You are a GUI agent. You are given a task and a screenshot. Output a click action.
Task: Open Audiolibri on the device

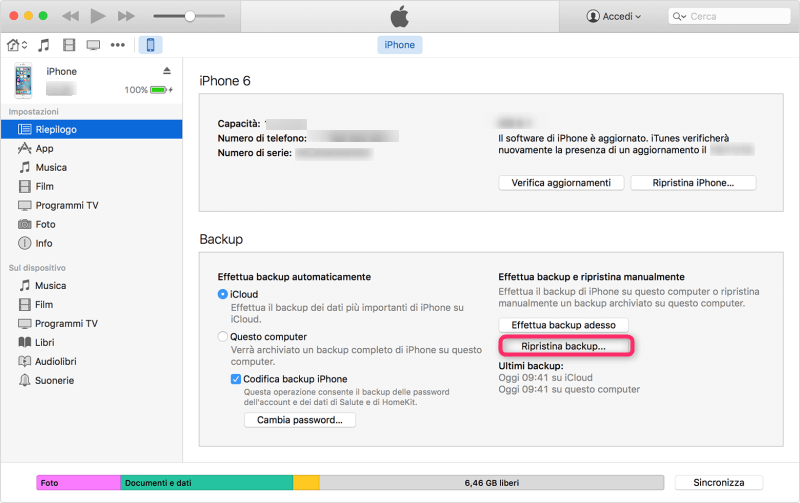click(91, 361)
